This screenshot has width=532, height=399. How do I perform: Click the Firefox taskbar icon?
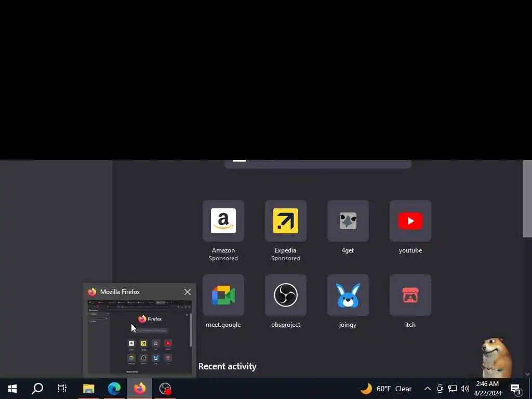tap(139, 389)
